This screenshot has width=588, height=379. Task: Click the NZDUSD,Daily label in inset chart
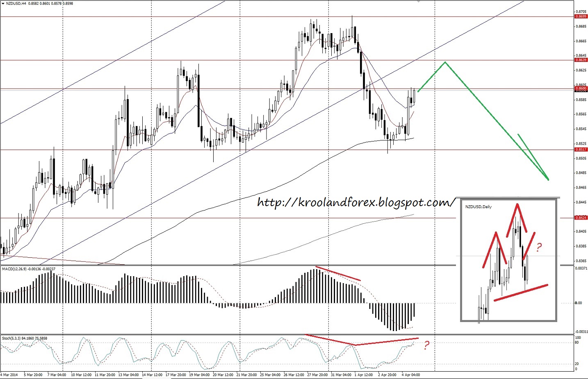click(478, 207)
